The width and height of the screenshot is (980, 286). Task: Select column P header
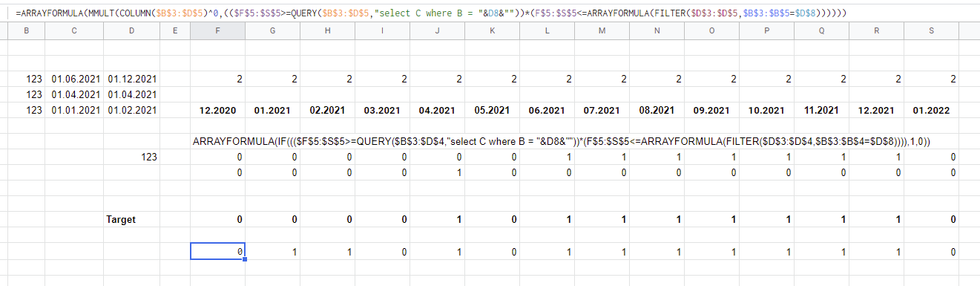coord(767,30)
